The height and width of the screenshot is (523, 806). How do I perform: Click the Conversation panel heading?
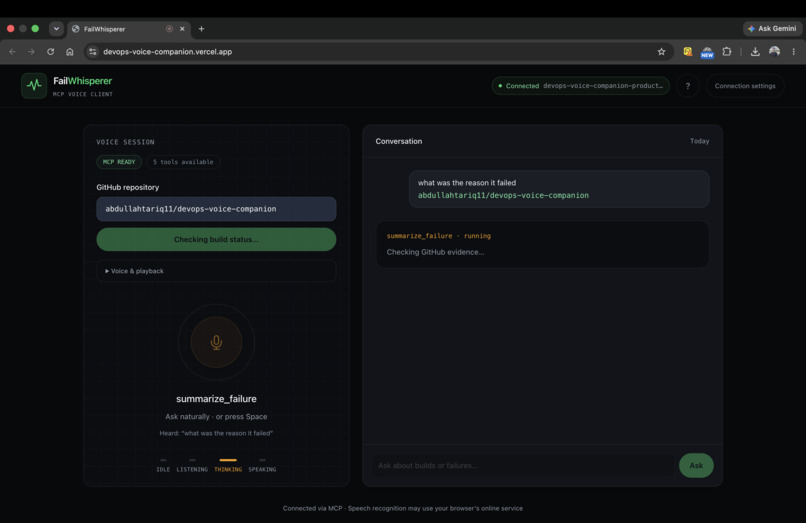[x=399, y=141]
